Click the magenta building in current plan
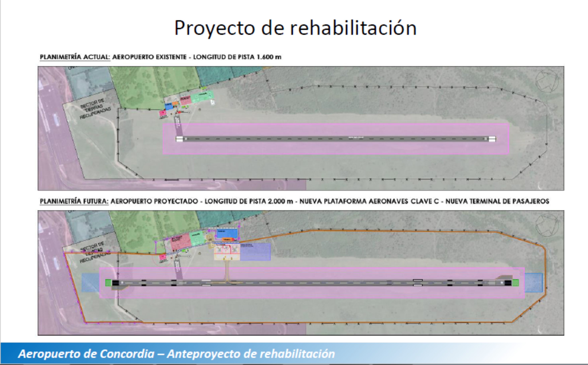Image resolution: width=588 pixels, height=365 pixels. (162, 113)
